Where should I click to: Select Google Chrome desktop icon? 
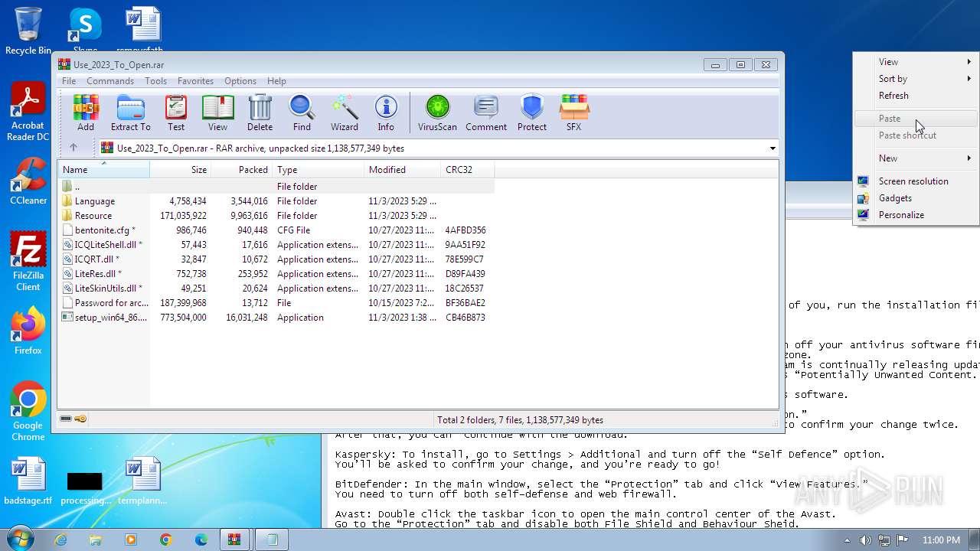[x=28, y=411]
